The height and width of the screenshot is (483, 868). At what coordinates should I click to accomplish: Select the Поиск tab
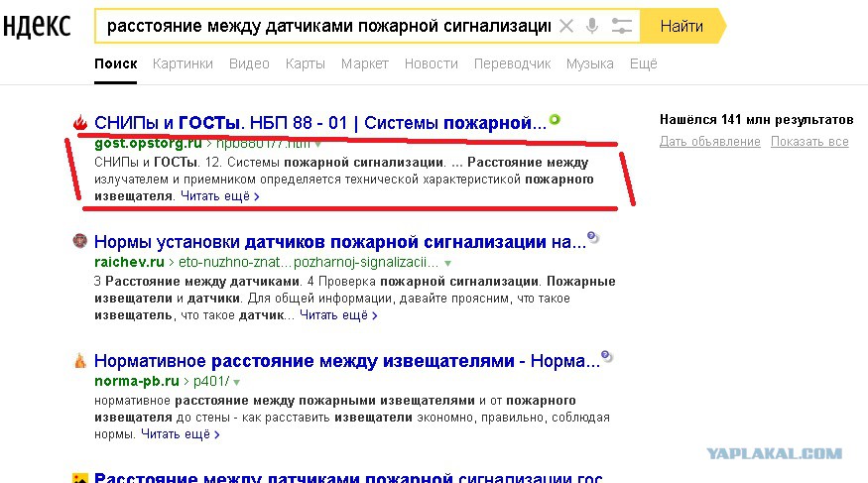(x=116, y=64)
